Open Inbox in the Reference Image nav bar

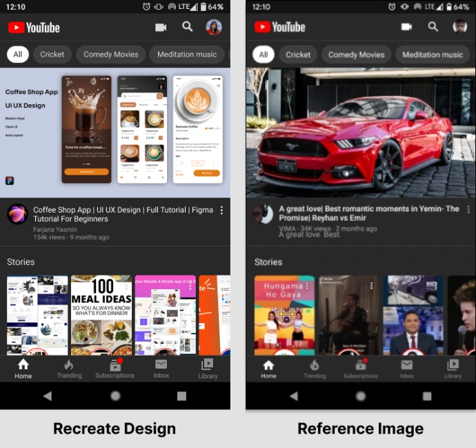pos(406,368)
